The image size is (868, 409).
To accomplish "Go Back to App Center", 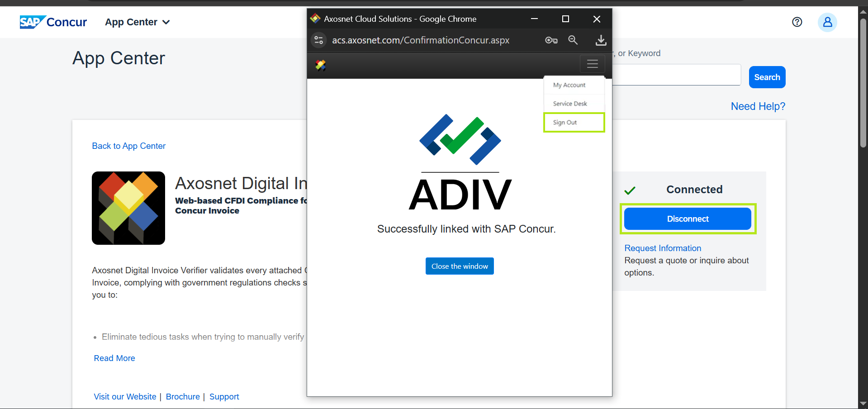I will click(129, 146).
